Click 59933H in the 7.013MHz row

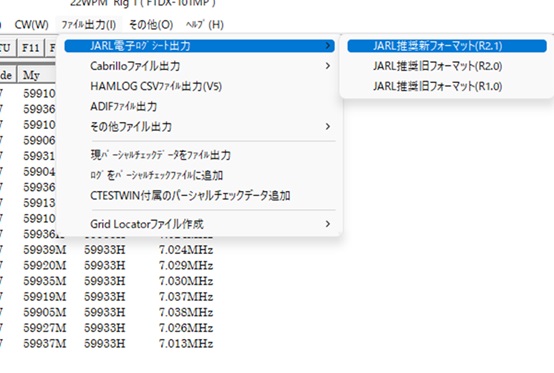point(105,343)
